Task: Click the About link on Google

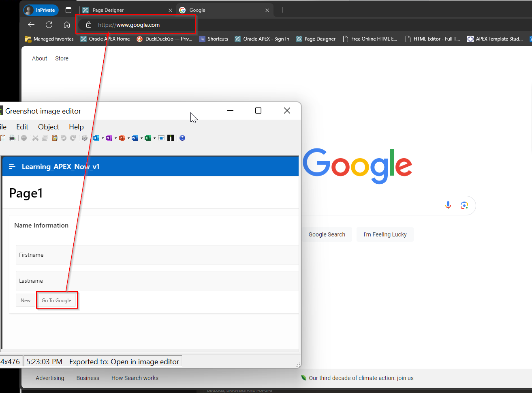Action: tap(40, 58)
